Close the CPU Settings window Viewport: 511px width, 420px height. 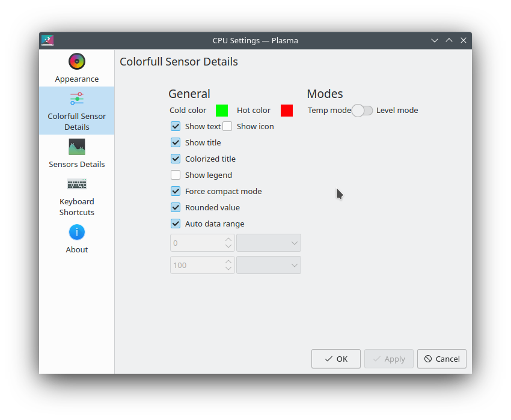464,40
